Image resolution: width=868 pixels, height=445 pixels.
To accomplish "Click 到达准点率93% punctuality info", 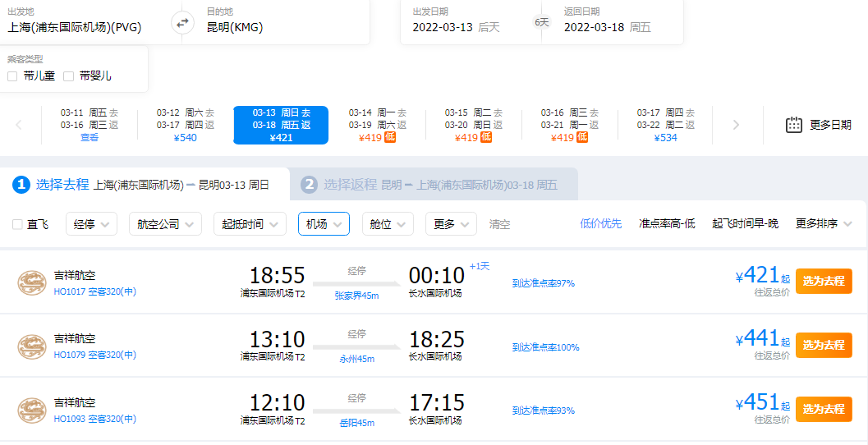I will tap(544, 411).
